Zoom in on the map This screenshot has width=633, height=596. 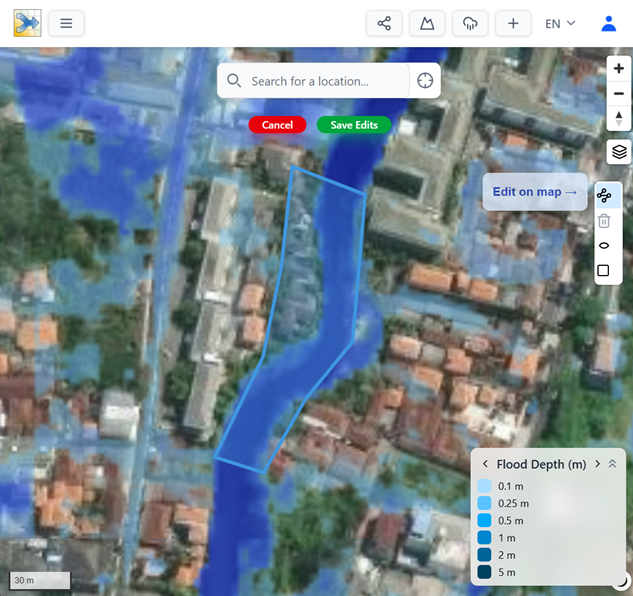pos(619,69)
